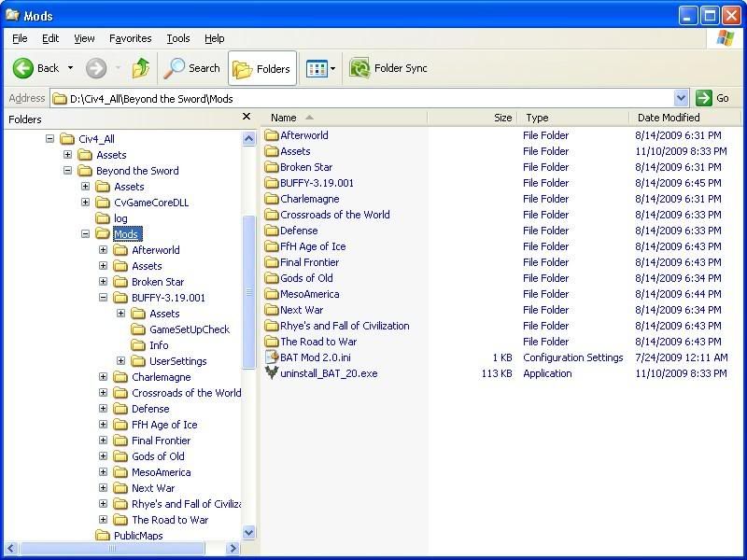Open Back button history dropdown arrow
This screenshot has width=747, height=560.
(71, 68)
